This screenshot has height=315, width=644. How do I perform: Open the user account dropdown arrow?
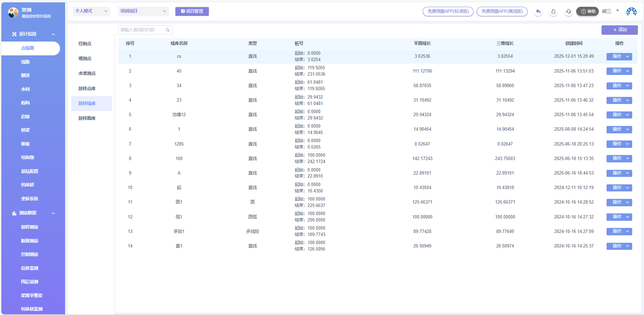click(x=617, y=11)
